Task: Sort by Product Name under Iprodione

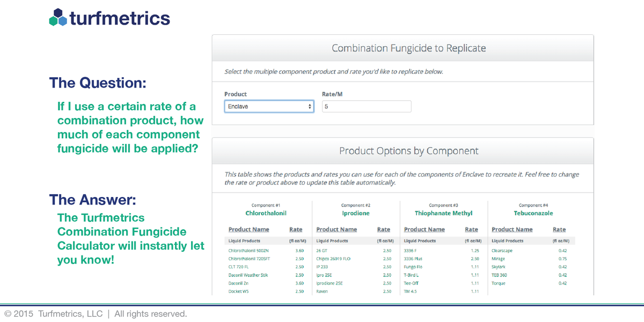Action: tap(337, 230)
